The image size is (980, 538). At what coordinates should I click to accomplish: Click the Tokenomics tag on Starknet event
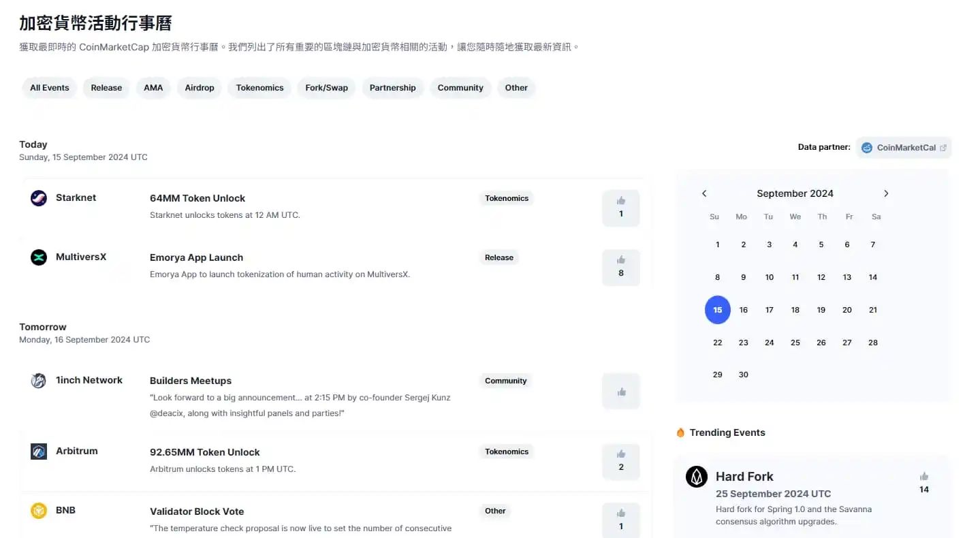click(x=507, y=198)
